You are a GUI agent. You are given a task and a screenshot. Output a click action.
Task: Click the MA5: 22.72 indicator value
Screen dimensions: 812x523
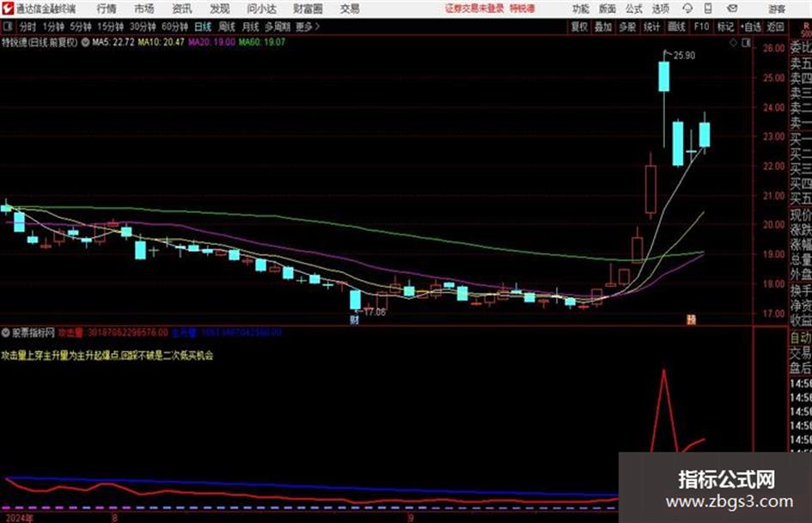click(113, 42)
